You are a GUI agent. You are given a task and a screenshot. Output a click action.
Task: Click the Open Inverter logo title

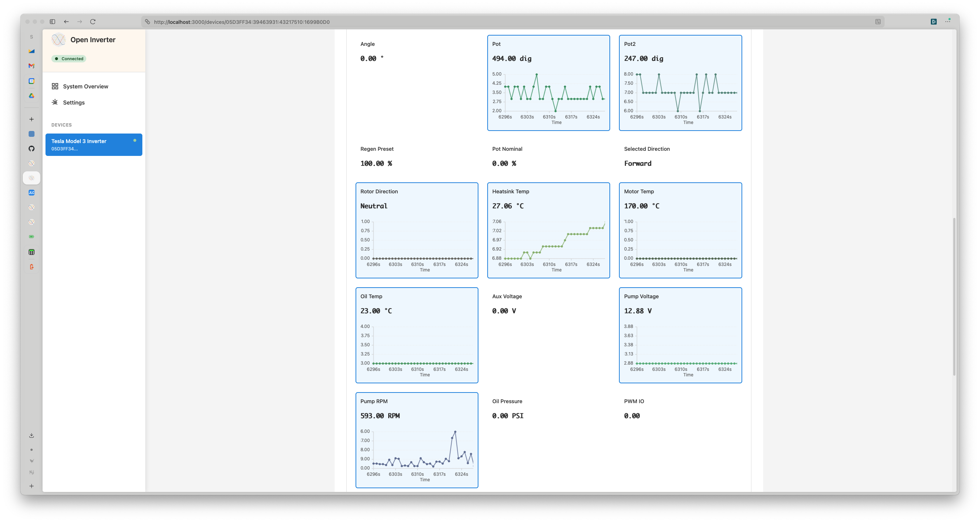[92, 40]
